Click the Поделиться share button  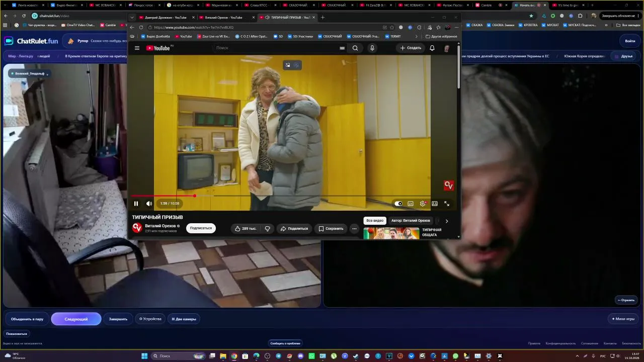[x=294, y=228]
